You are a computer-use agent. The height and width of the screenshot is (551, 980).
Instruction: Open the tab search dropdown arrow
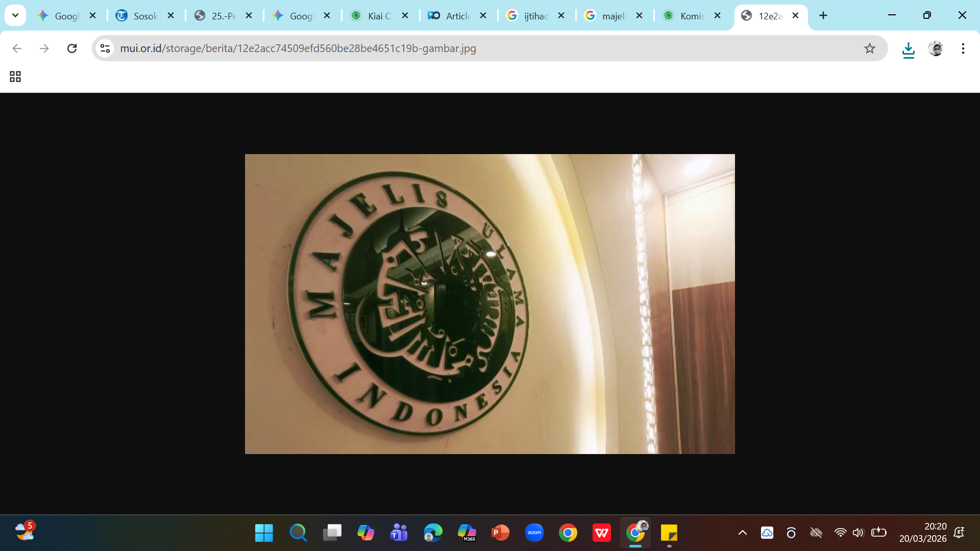[x=15, y=15]
